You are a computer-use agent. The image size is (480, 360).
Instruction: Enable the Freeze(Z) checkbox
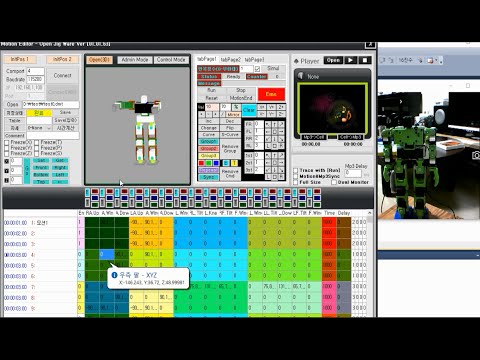[x=6, y=153]
